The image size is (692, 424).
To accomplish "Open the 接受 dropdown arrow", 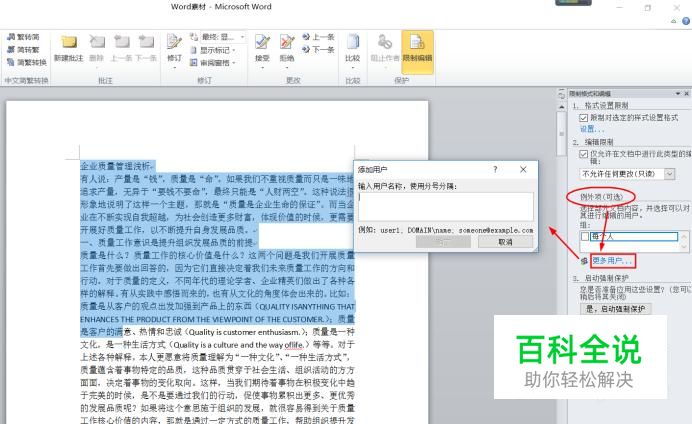I will pyautogui.click(x=262, y=68).
